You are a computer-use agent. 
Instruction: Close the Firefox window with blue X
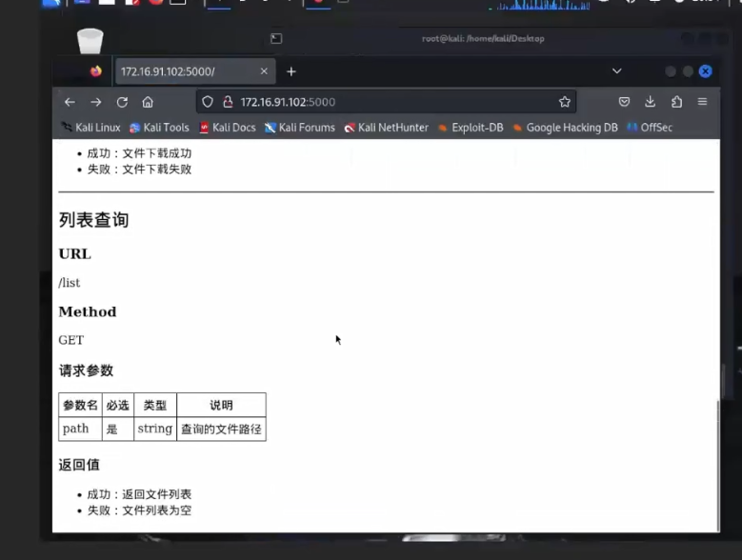pos(705,71)
